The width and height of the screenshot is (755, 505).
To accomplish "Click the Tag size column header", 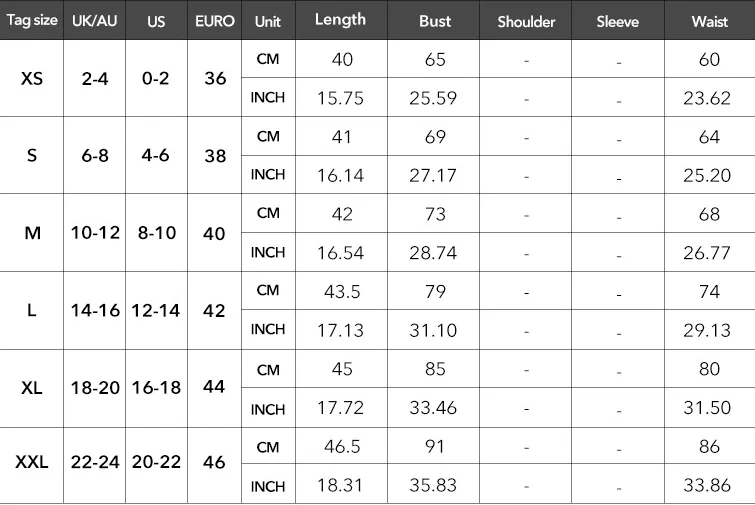I will coord(32,21).
